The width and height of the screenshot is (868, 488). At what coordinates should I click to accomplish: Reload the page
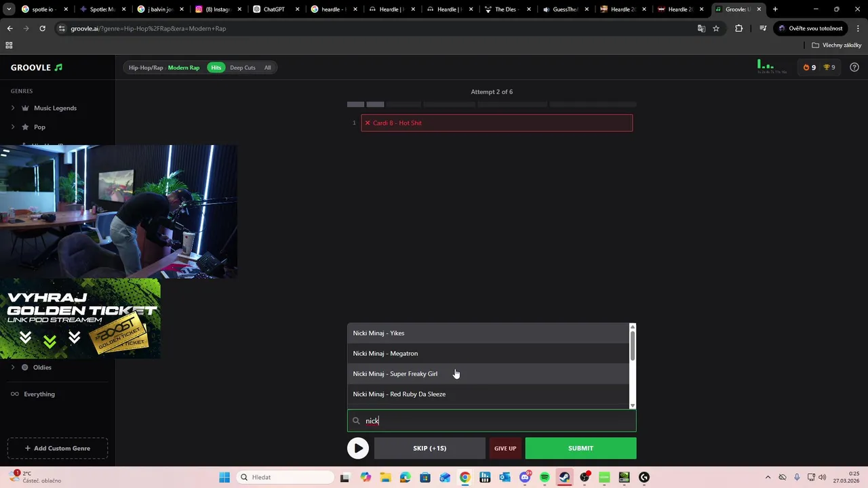(42, 28)
